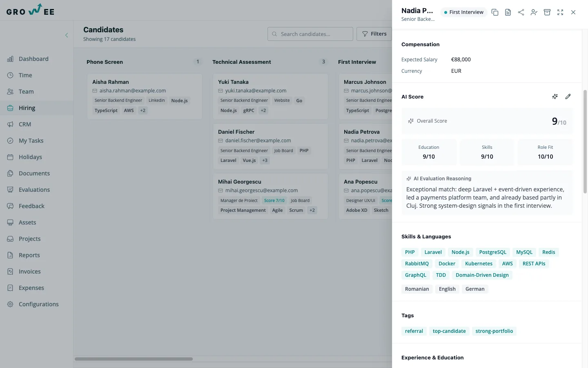Viewport: 588px width, 368px height.
Task: Click the Growee logo
Action: point(31,10)
